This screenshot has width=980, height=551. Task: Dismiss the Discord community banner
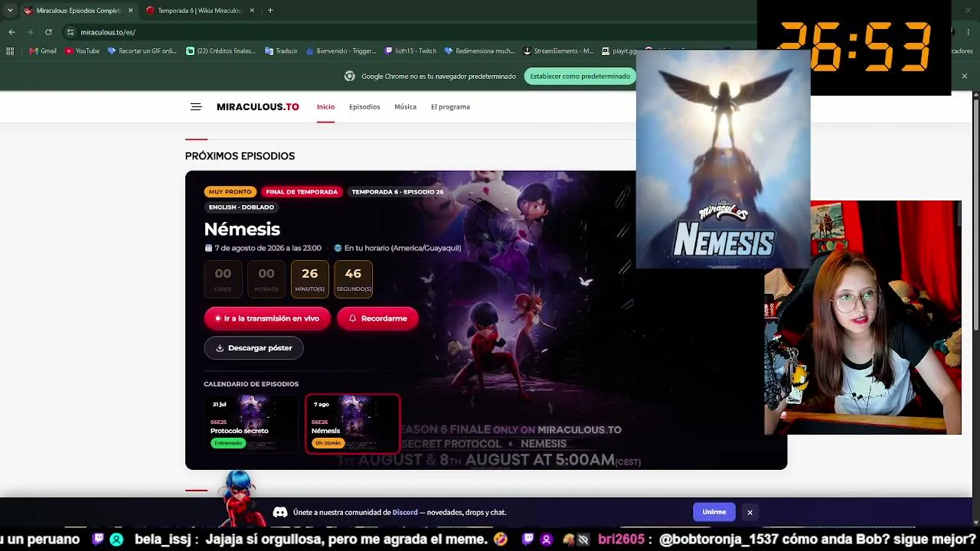[750, 513]
